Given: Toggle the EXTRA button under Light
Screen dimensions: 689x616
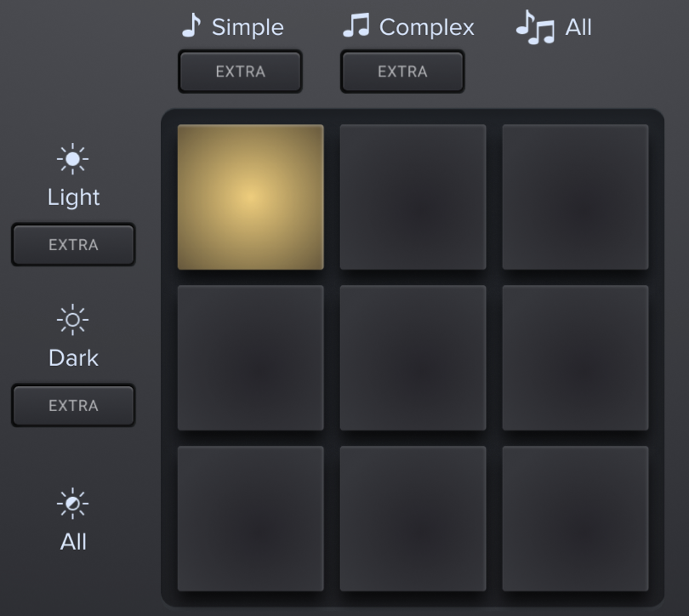Looking at the screenshot, I should (73, 245).
